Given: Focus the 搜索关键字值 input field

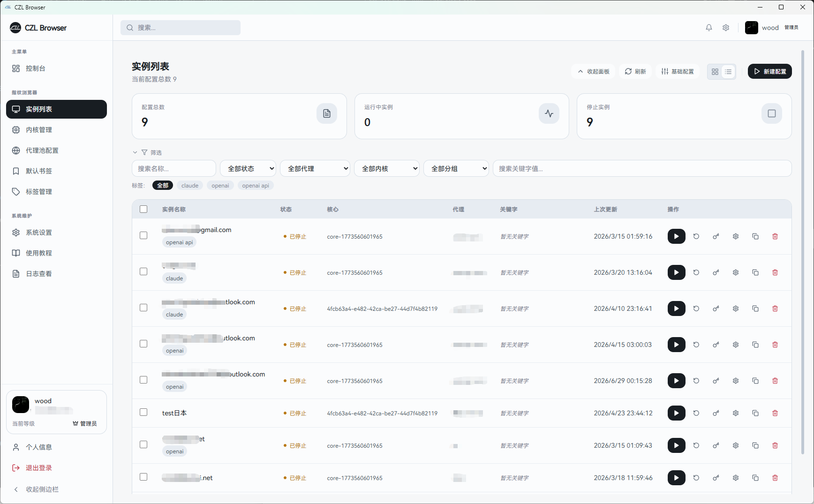Looking at the screenshot, I should (642, 168).
